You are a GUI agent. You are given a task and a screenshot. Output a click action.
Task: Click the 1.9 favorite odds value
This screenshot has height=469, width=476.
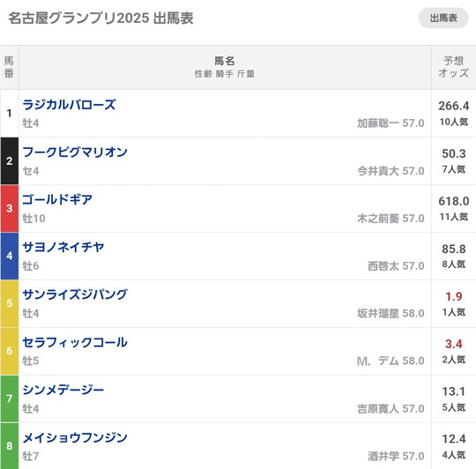(x=454, y=296)
